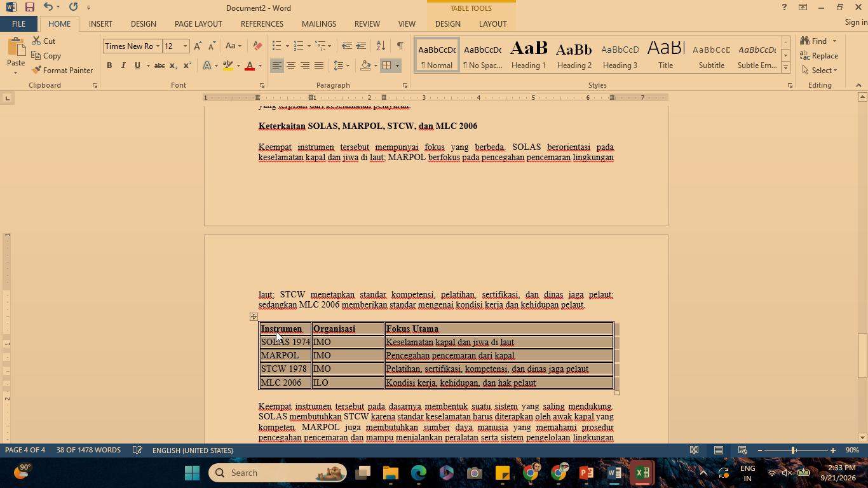Screen dimensions: 868x488
Task: Click the Save icon in Quick Access Toolbar
Action: (29, 8)
